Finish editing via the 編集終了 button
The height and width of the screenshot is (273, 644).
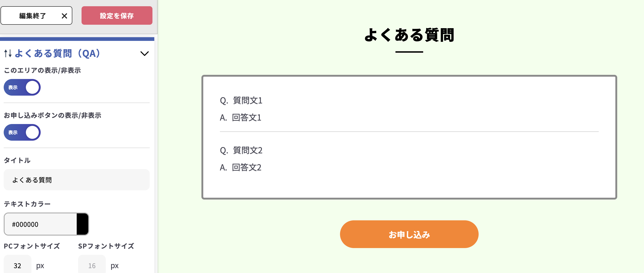click(32, 15)
